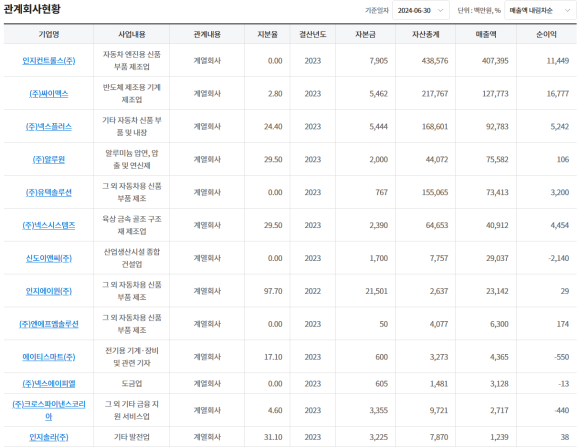Select the 기타 발전업 business description cell

click(x=132, y=437)
